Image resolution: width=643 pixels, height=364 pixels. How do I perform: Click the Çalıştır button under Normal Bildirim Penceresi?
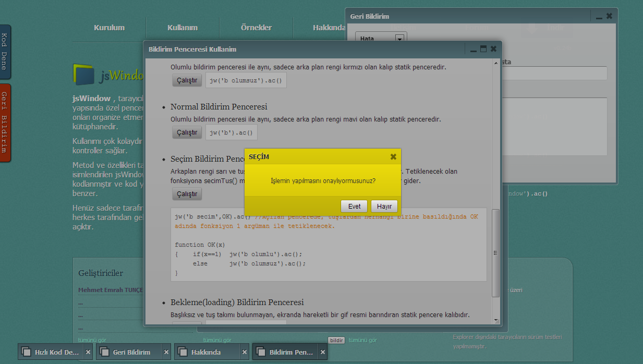[x=187, y=132]
